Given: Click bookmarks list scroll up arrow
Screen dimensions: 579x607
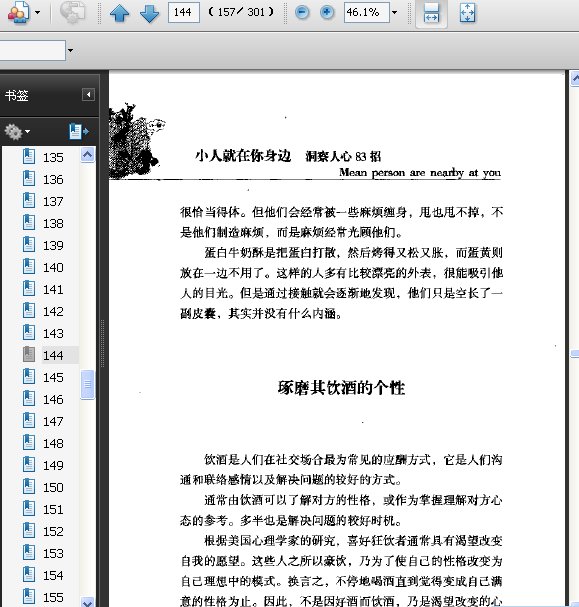Looking at the screenshot, I should pos(87,155).
